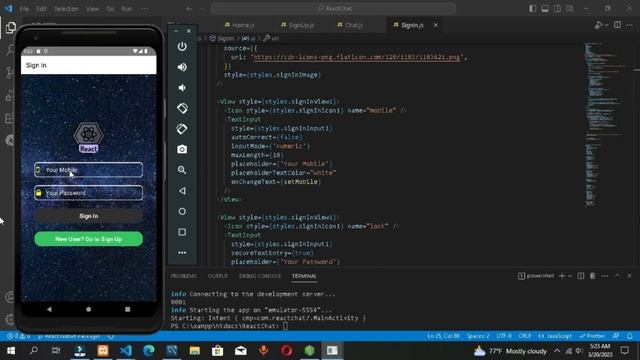Maximize panel size with chevron up
The image size is (640, 360).
click(617, 276)
